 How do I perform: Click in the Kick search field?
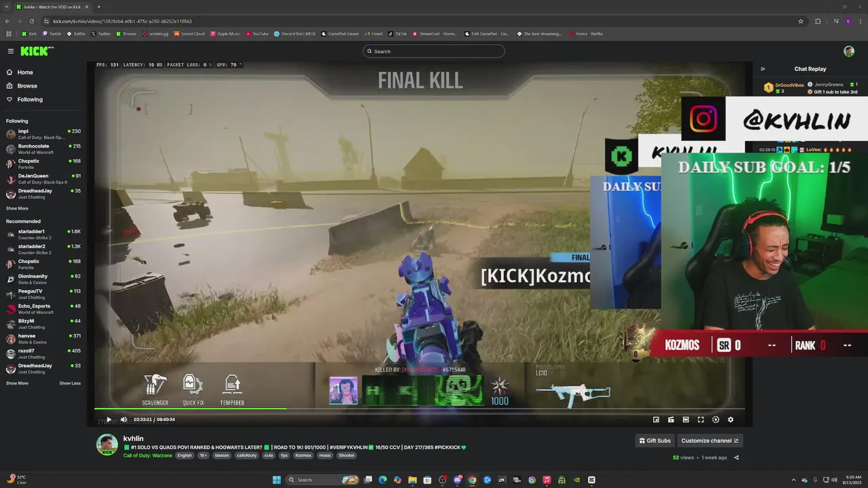coord(434,52)
